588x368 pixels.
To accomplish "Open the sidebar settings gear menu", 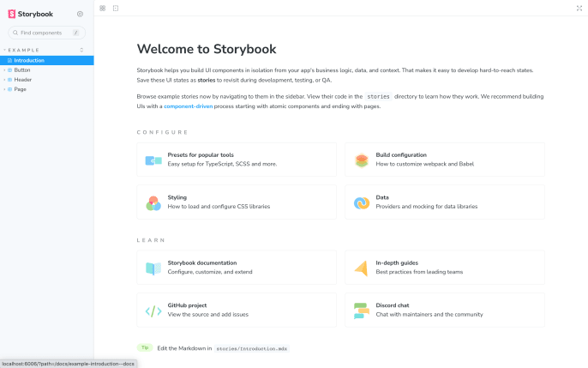I will [80, 14].
